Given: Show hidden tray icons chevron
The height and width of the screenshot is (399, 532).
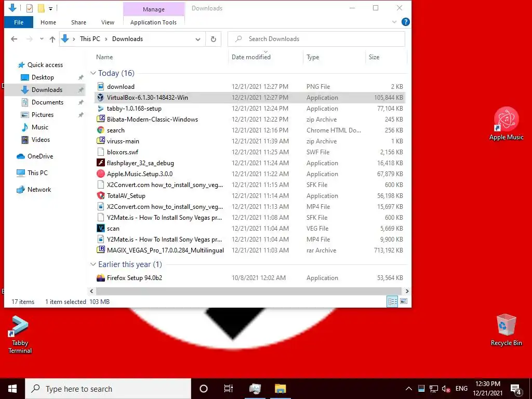Looking at the screenshot, I should pyautogui.click(x=408, y=389).
